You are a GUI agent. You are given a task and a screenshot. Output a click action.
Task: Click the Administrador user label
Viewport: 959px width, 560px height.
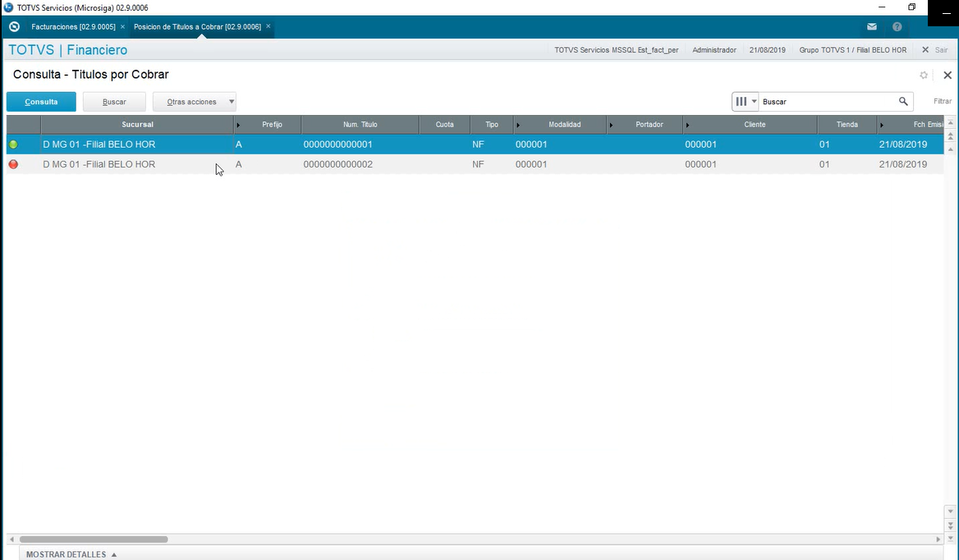click(x=714, y=50)
